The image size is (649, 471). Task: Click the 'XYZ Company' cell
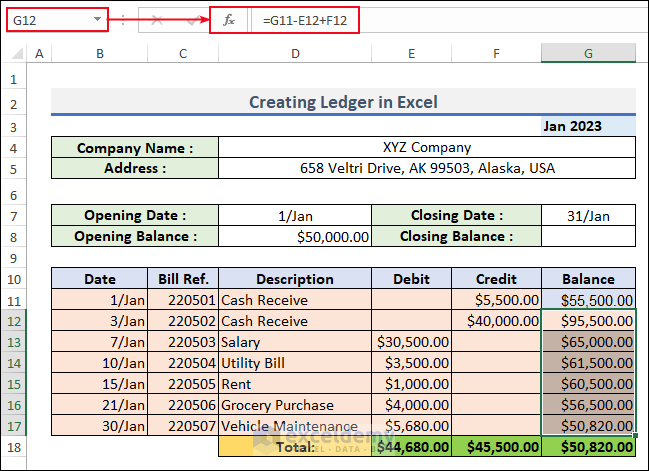click(427, 147)
